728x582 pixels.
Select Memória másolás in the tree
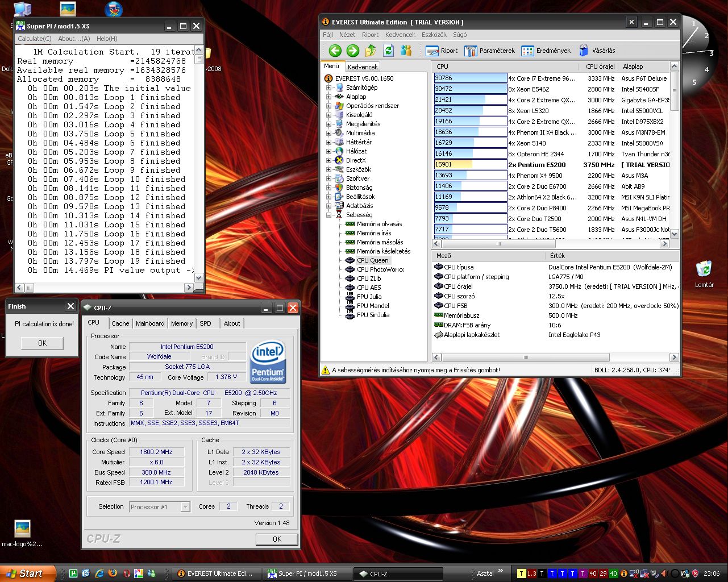374,242
